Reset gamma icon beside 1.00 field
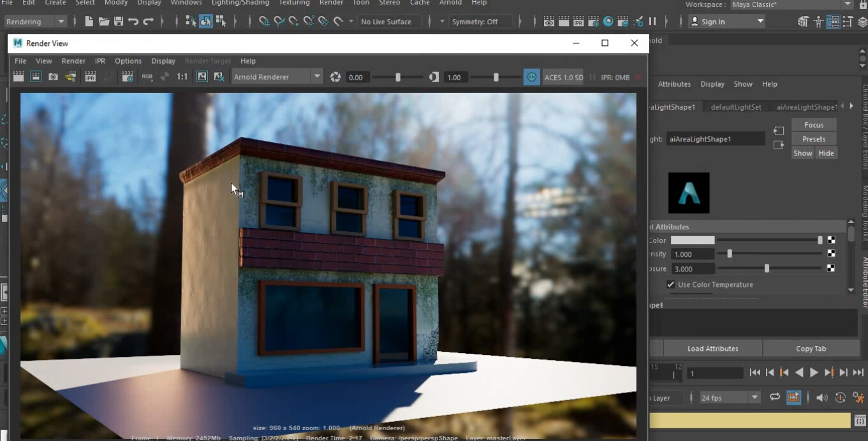Screen dimensions: 868x441 (x=434, y=77)
